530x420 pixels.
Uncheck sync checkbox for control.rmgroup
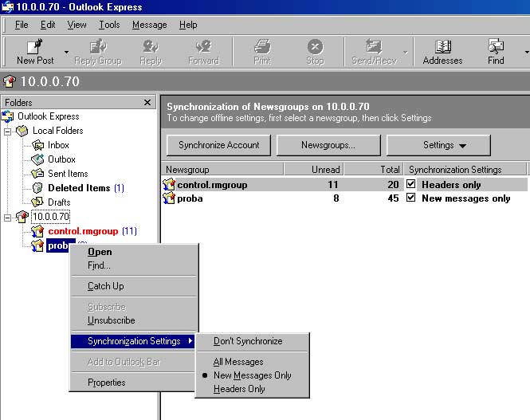(410, 184)
